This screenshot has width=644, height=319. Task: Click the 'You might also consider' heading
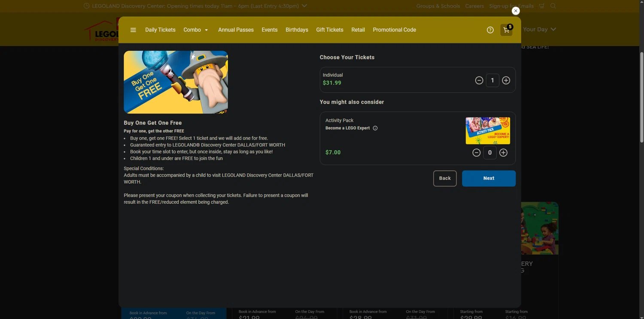[x=352, y=102]
